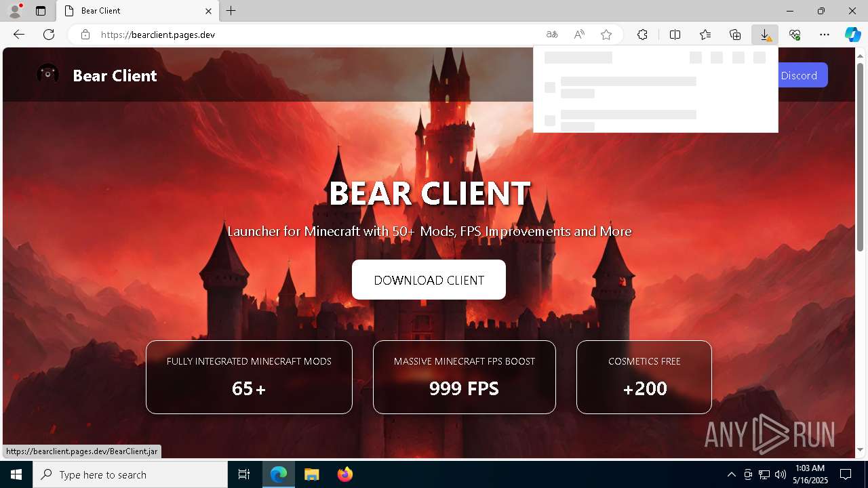
Task: Open Browser essentials heart icon
Action: pyautogui.click(x=795, y=35)
